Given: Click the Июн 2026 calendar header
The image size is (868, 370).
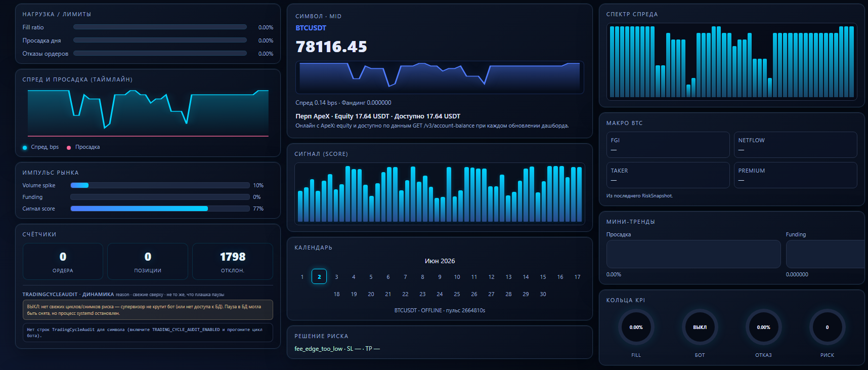Looking at the screenshot, I should 440,261.
